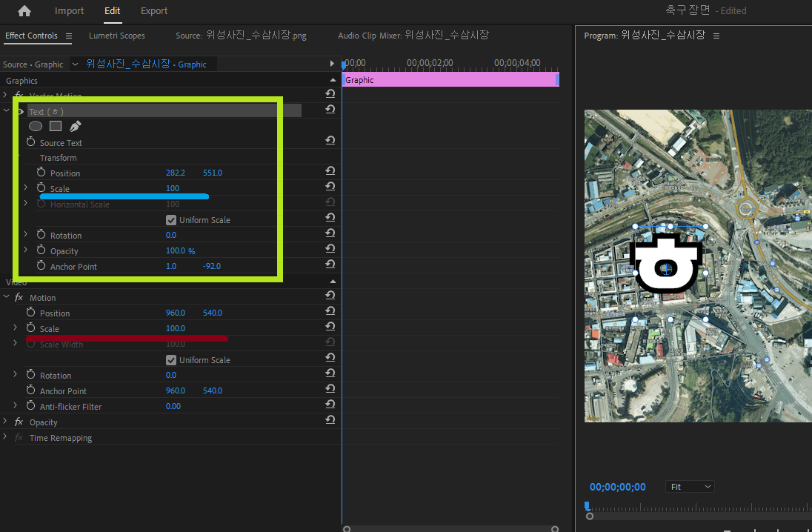
Task: Collapse the Motion effect
Action: (6, 297)
